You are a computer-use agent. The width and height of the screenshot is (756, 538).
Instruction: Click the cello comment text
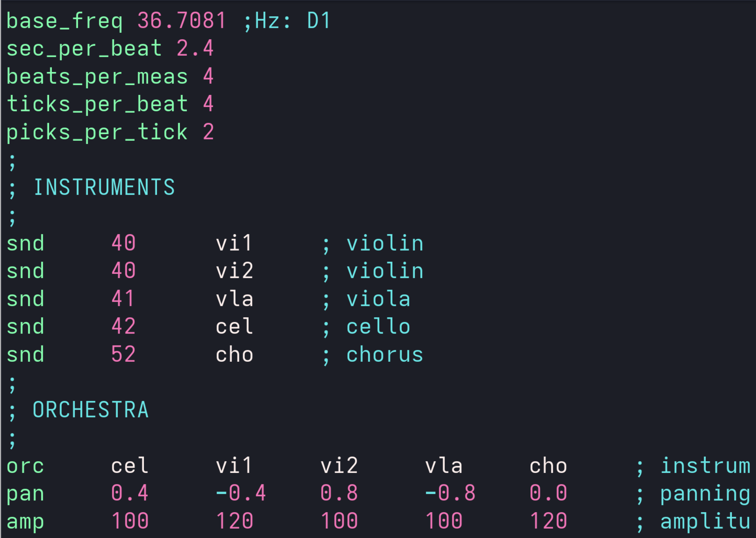coord(378,327)
